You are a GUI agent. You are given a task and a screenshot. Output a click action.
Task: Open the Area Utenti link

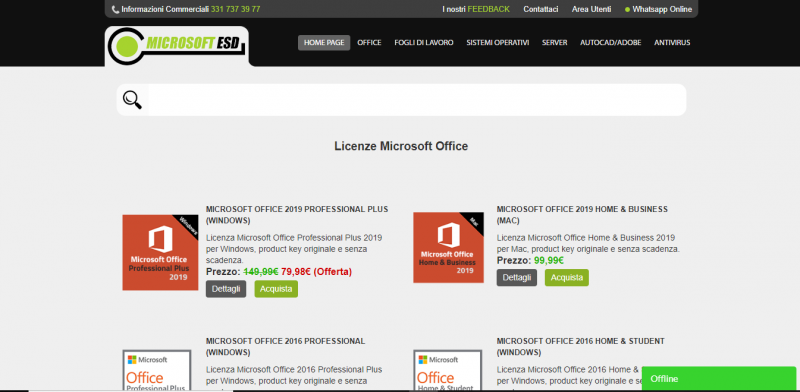(591, 9)
